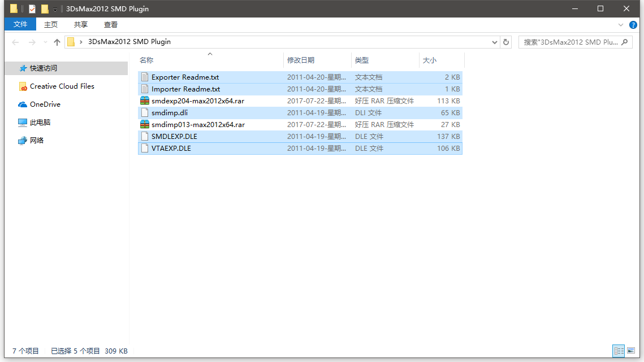
Task: Click the smdexp204 RAR archive icon
Action: click(x=145, y=101)
